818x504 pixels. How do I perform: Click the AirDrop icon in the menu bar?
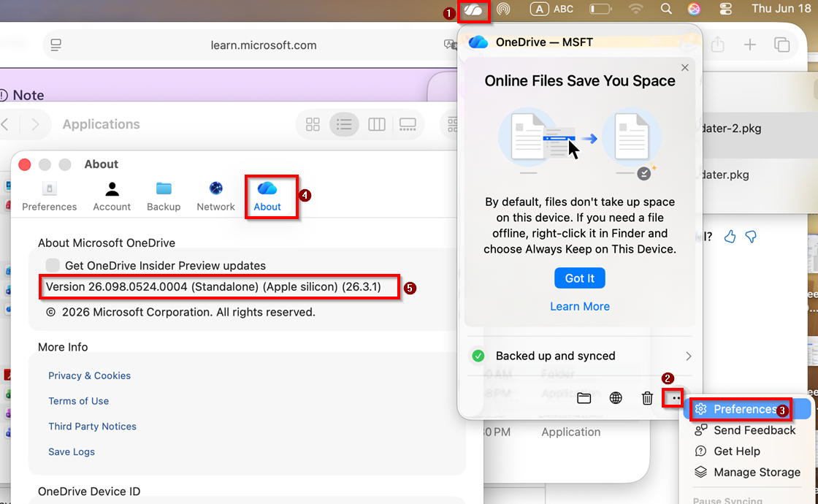click(x=503, y=9)
